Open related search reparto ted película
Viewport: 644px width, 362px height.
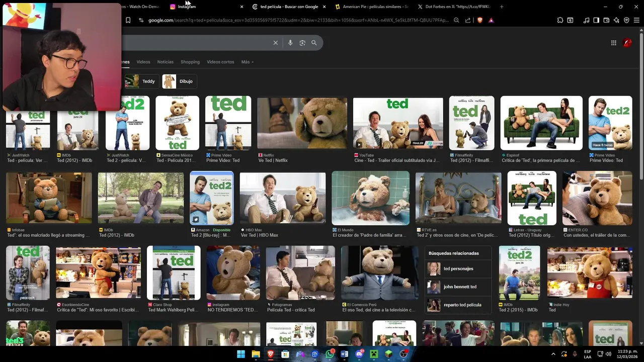458,305
